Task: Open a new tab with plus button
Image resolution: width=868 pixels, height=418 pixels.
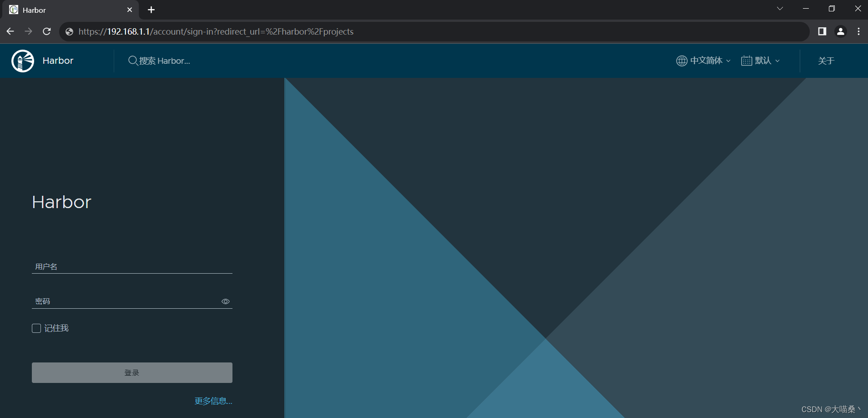Action: tap(151, 10)
